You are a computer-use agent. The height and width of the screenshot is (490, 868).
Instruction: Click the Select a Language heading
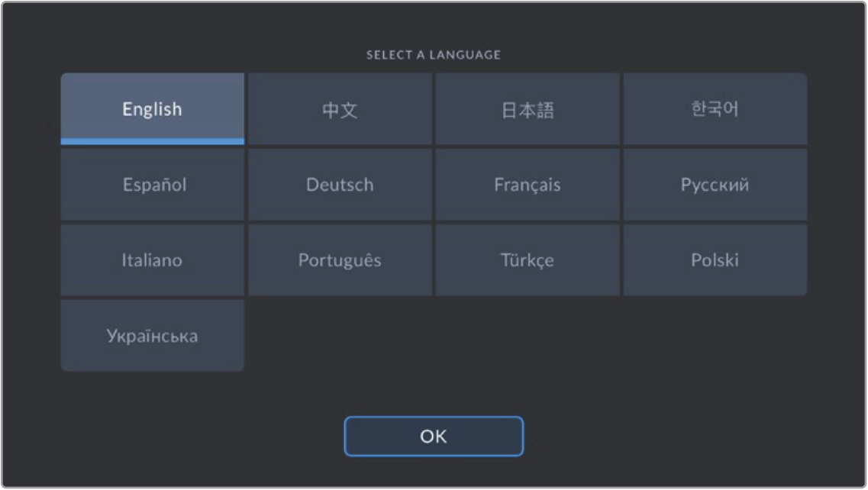(434, 55)
